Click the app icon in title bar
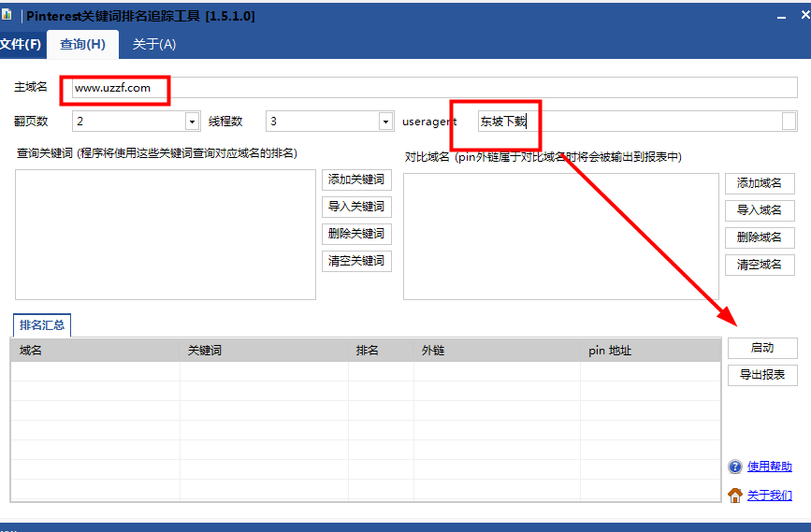This screenshot has height=532, width=811. coord(7,14)
